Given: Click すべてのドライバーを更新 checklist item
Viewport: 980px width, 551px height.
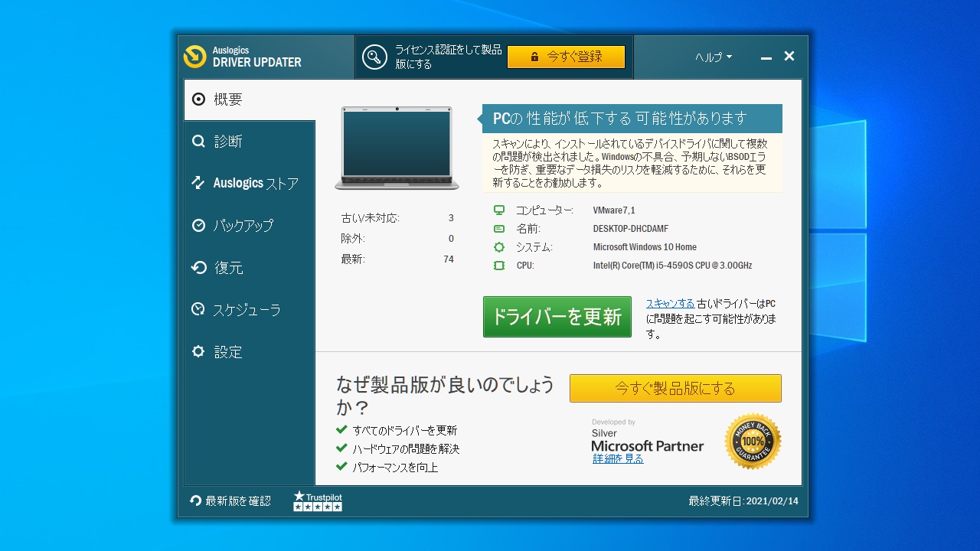Looking at the screenshot, I should tap(405, 431).
